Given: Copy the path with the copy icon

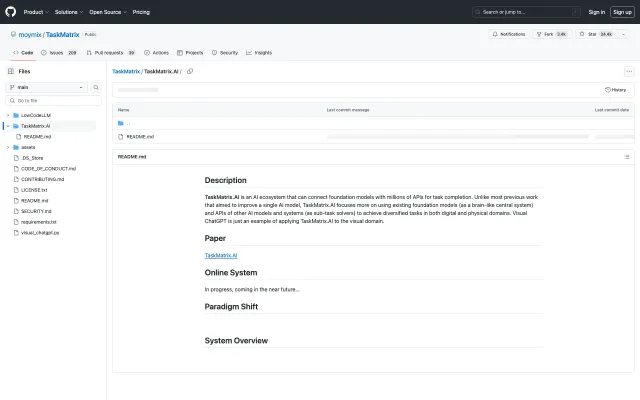Looking at the screenshot, I should pos(190,71).
